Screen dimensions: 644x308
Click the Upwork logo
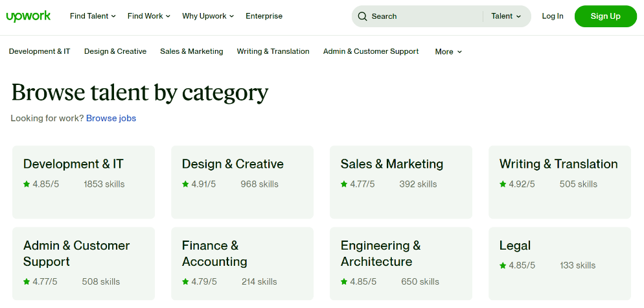[x=29, y=16]
